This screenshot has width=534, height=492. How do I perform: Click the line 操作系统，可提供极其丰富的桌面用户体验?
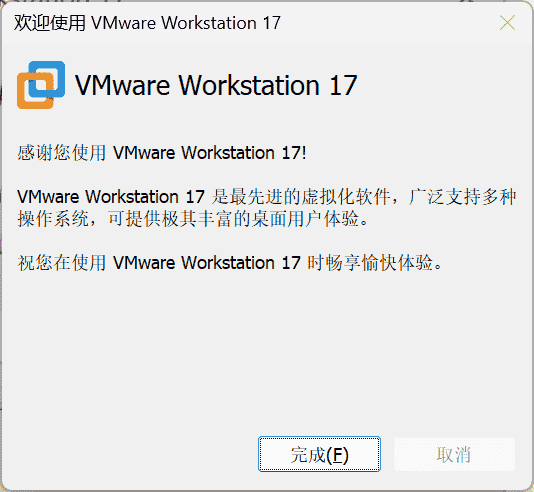click(193, 219)
